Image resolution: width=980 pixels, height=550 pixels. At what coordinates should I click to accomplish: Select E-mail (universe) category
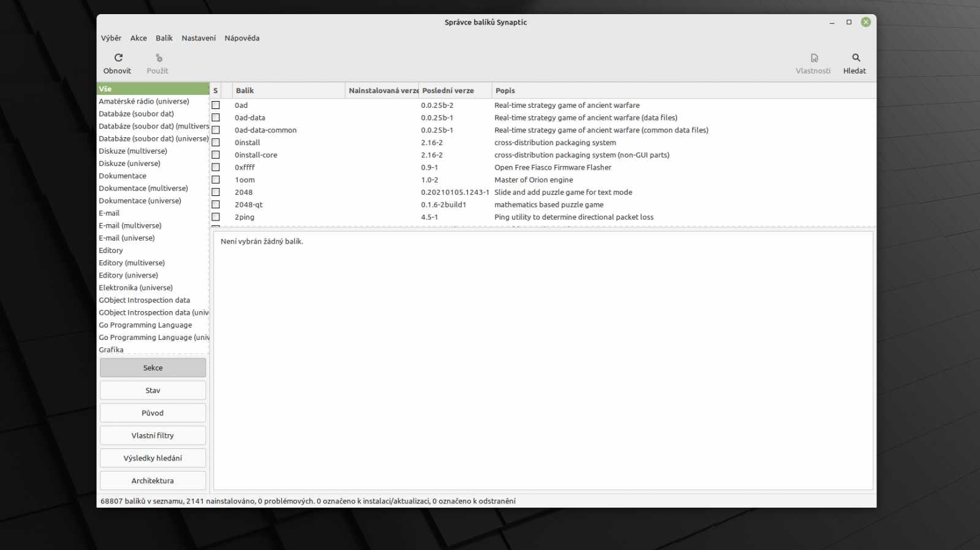(153, 238)
